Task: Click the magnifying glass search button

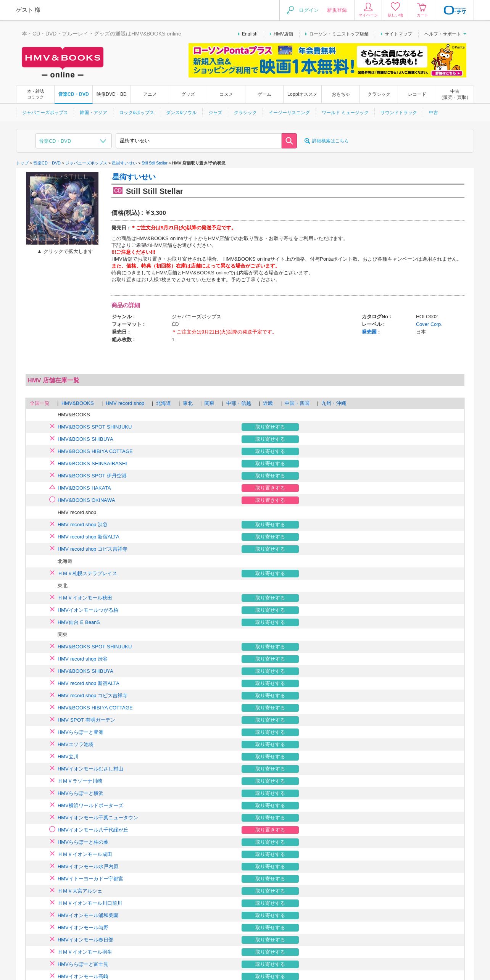Action: coord(289,141)
